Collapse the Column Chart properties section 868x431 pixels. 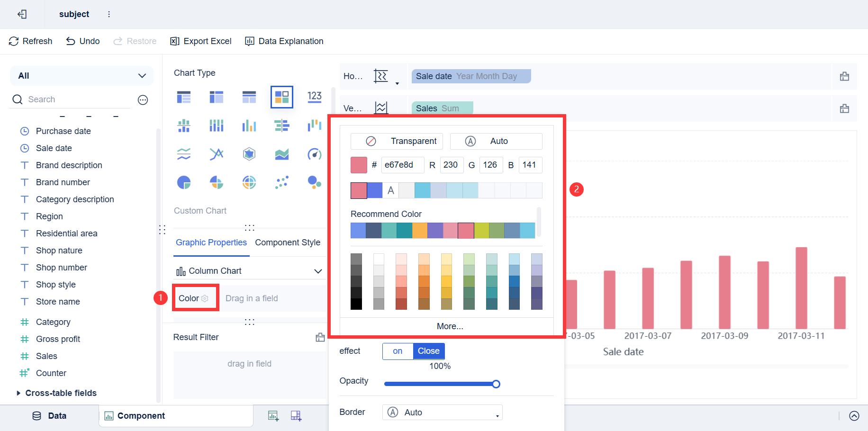(318, 270)
